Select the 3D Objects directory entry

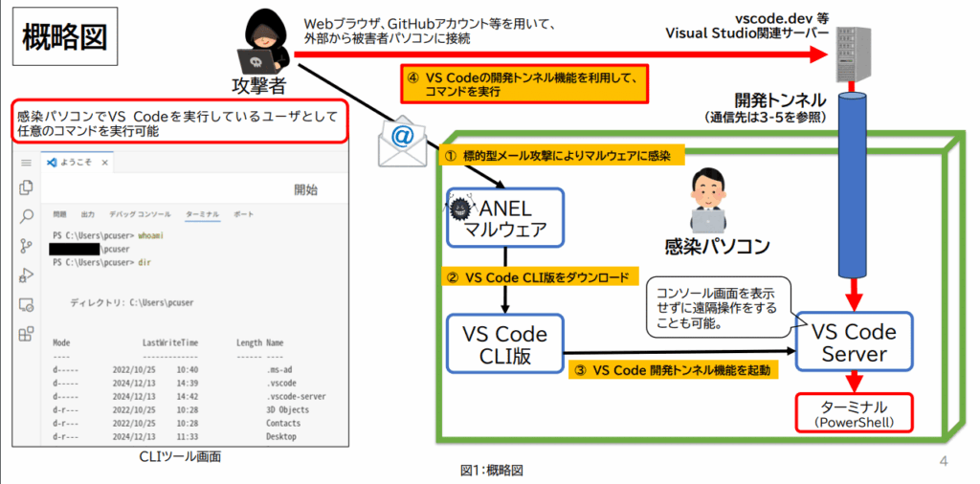[287, 409]
